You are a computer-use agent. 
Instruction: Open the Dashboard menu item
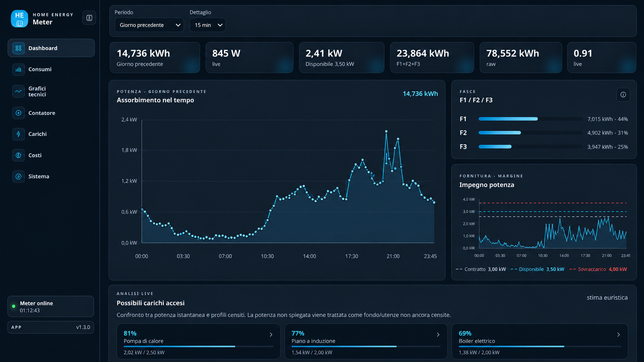[51, 48]
